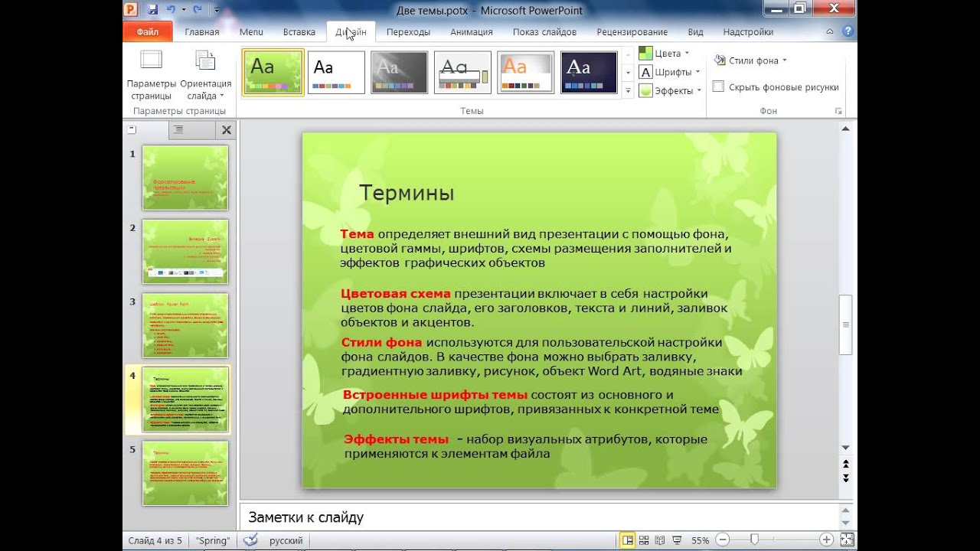
Task: Zoom in with the plus button
Action: (x=826, y=540)
